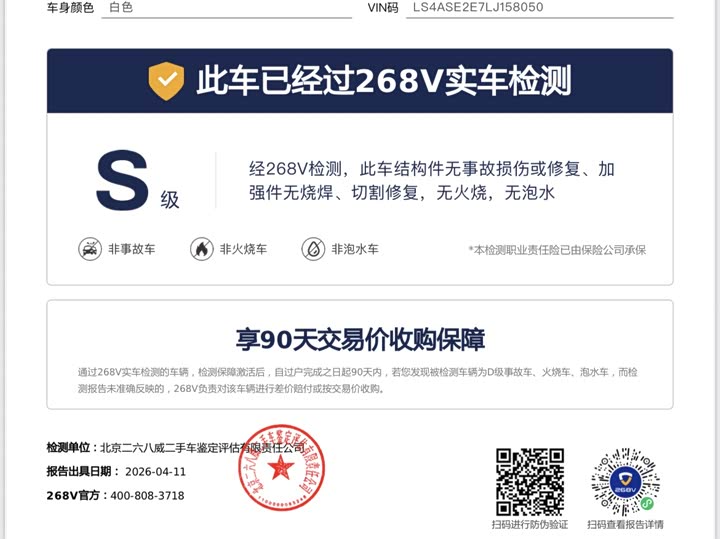Click the hotline number 400-808-3718
720x539 pixels.
(x=147, y=496)
